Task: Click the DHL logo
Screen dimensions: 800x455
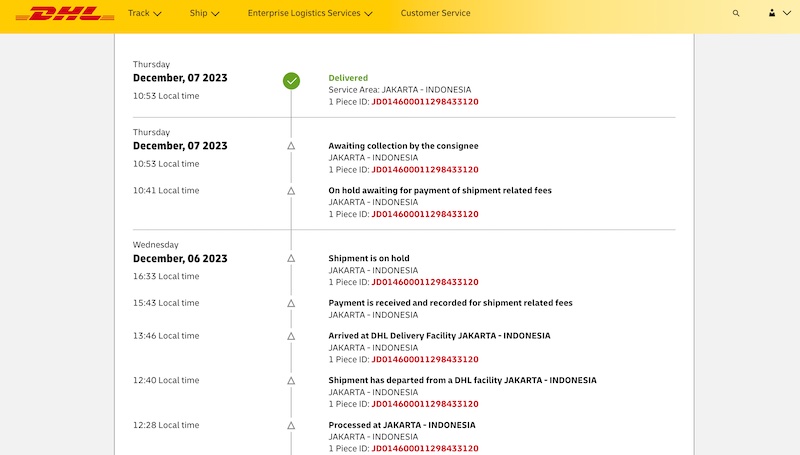Action: pyautogui.click(x=65, y=13)
